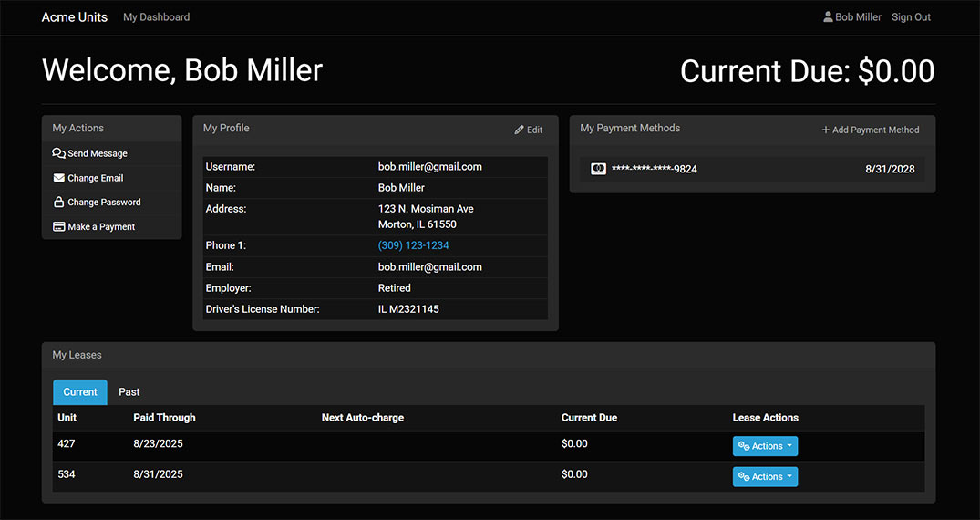Click Edit in My Profile

[x=528, y=130]
